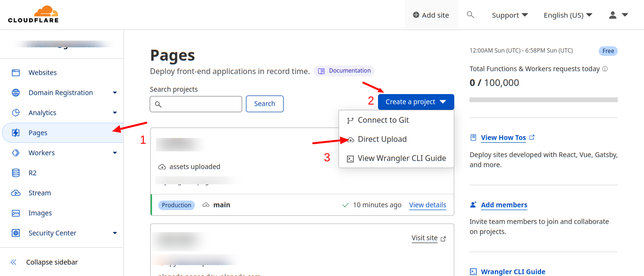Click the Create a project button
The height and width of the screenshot is (276, 644).
tap(416, 102)
